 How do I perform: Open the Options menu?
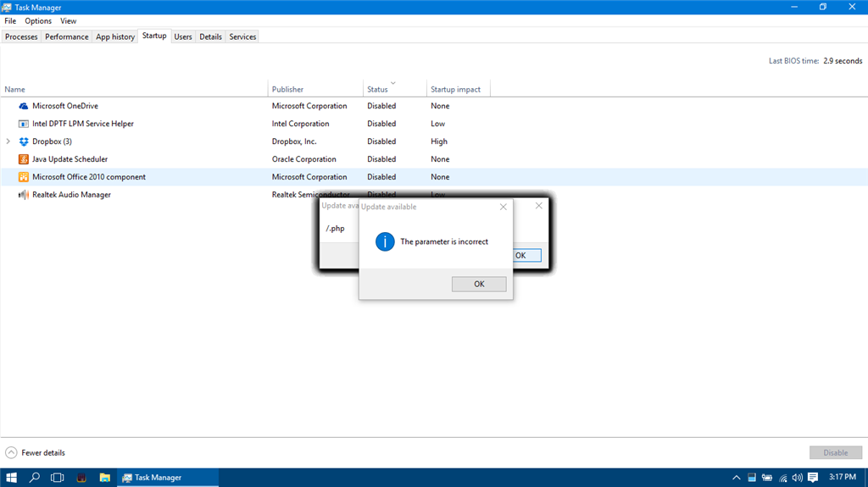(38, 21)
